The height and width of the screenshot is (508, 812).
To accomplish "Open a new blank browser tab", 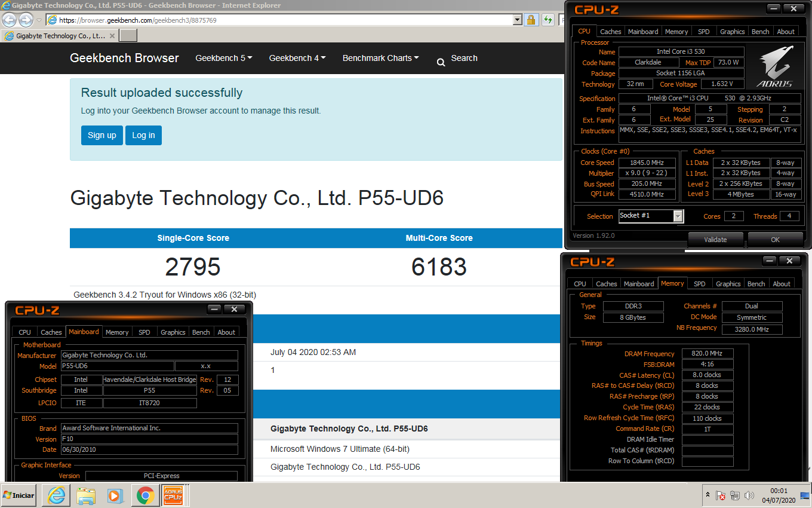I will 128,36.
